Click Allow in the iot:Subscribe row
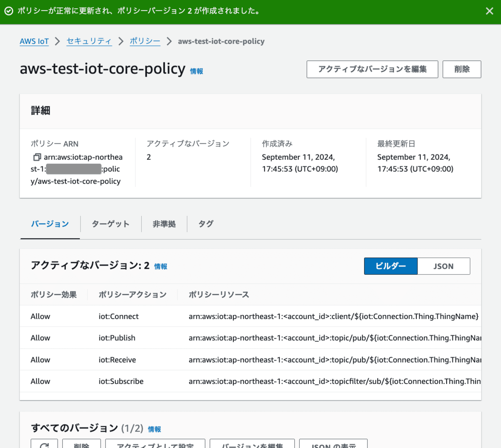Viewport: 501px width, 448px height. click(40, 381)
